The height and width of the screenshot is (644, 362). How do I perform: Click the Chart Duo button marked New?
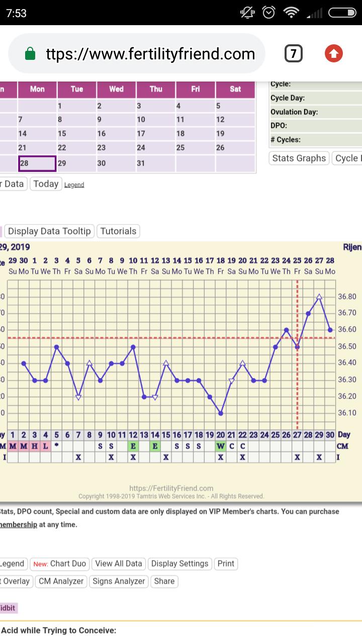coord(59,564)
